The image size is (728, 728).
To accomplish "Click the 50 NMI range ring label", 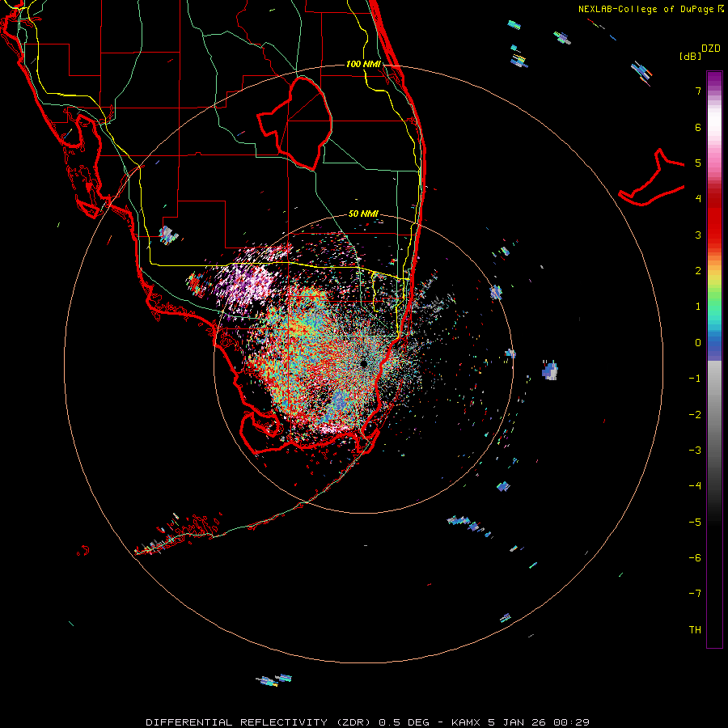I will pos(363,214).
